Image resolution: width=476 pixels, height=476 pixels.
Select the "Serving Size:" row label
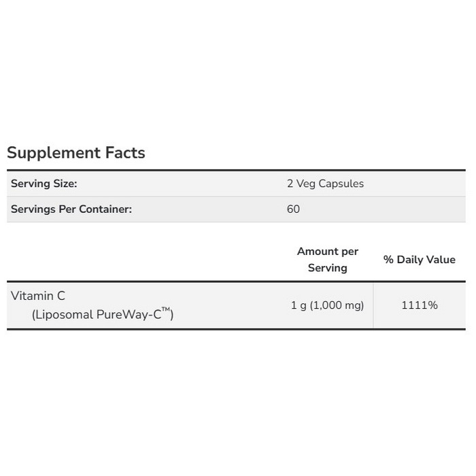[44, 184]
